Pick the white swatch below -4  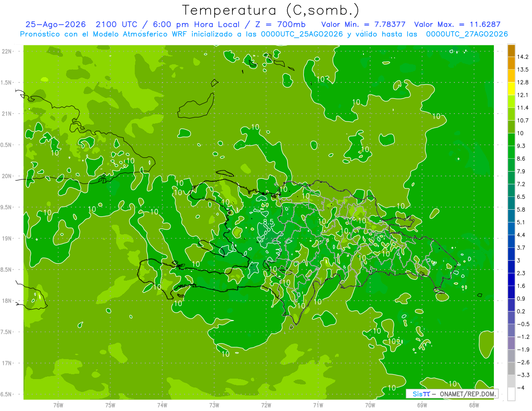pos(511,394)
